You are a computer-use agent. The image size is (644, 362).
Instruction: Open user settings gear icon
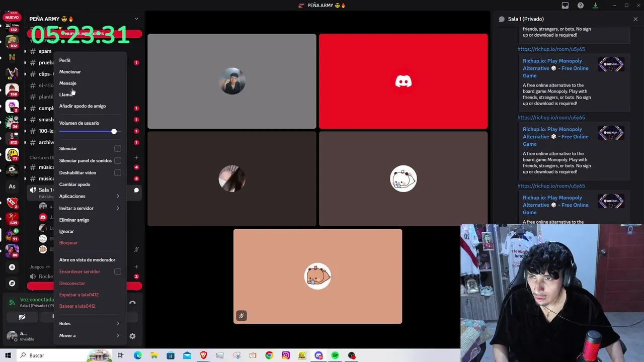132,336
